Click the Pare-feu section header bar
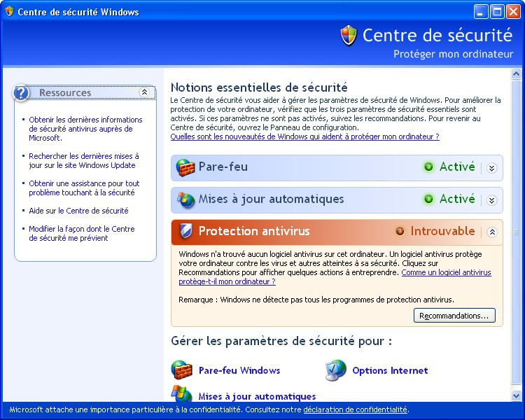 tap(337, 167)
